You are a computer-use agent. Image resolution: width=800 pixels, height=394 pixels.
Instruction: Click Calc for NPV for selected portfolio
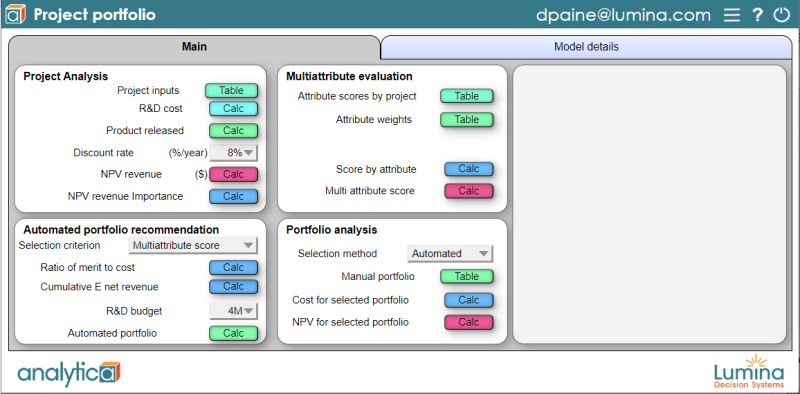[x=469, y=323]
